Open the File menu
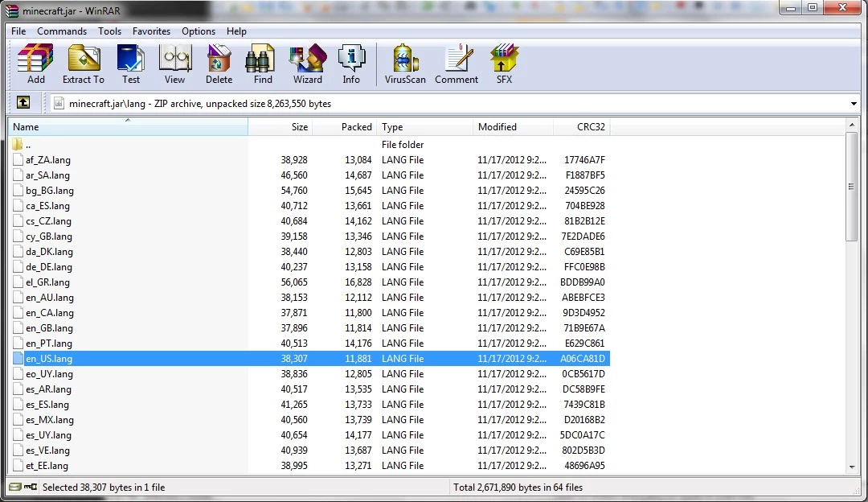 [x=18, y=31]
